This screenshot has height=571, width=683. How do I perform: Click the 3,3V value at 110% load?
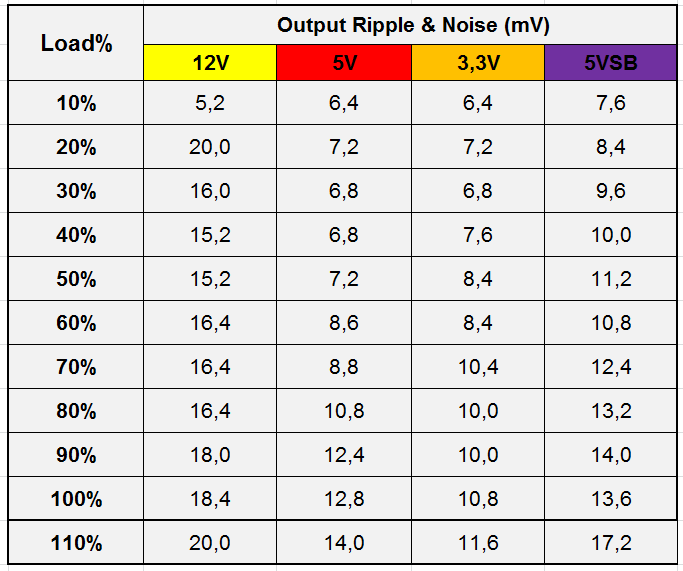[x=478, y=543]
